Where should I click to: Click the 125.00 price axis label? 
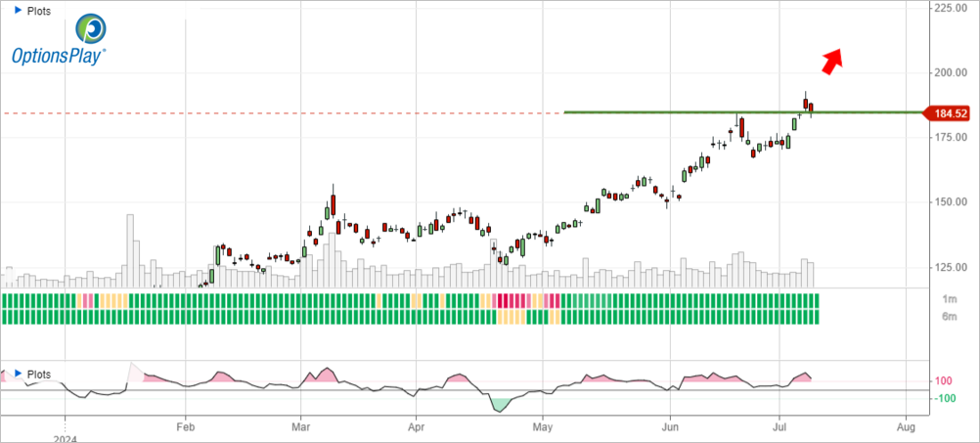pyautogui.click(x=950, y=267)
